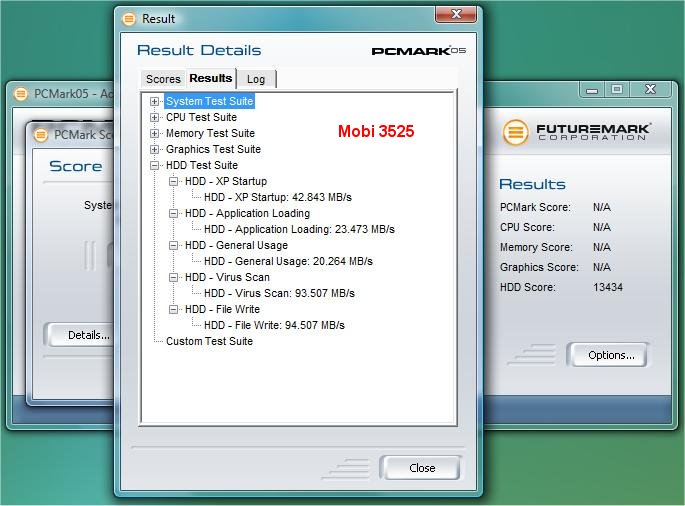Open the Log tab

coord(256,79)
